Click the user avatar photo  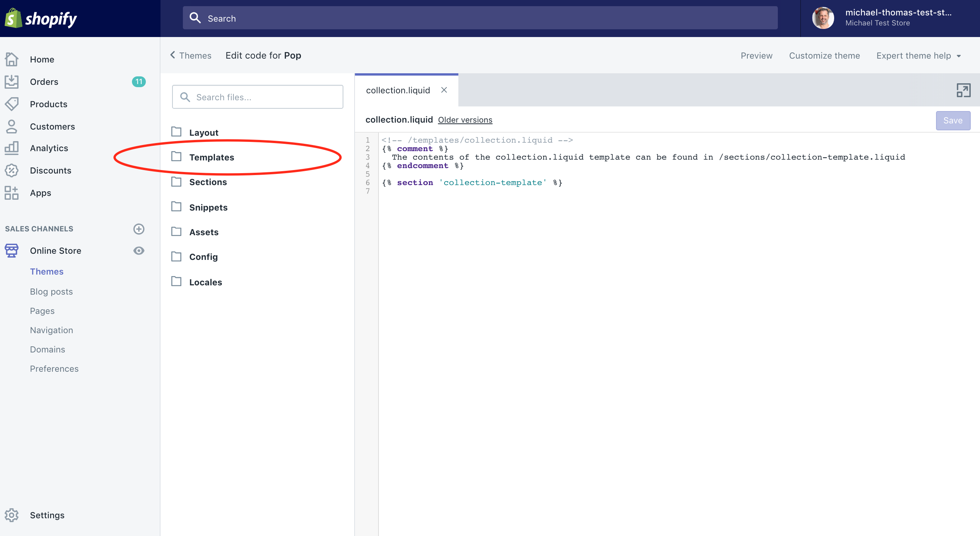point(823,18)
